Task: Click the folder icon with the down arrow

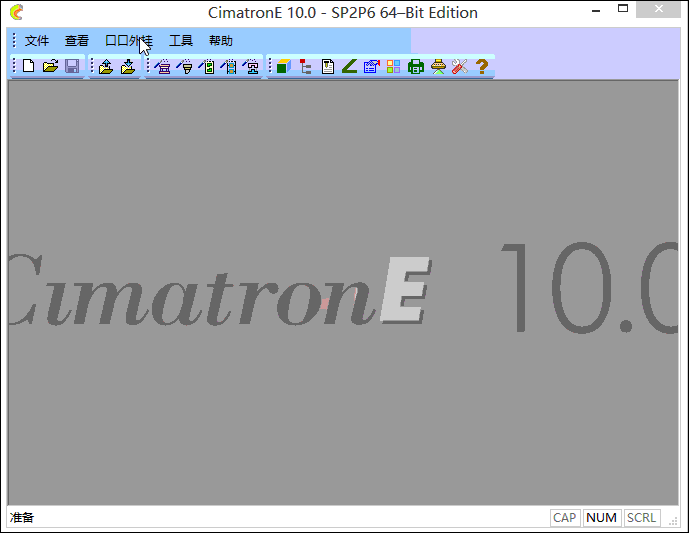Action: pyautogui.click(x=128, y=66)
